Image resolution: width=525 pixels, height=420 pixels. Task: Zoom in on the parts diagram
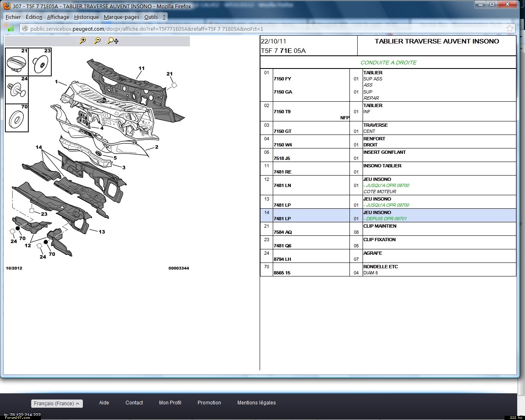coord(82,41)
